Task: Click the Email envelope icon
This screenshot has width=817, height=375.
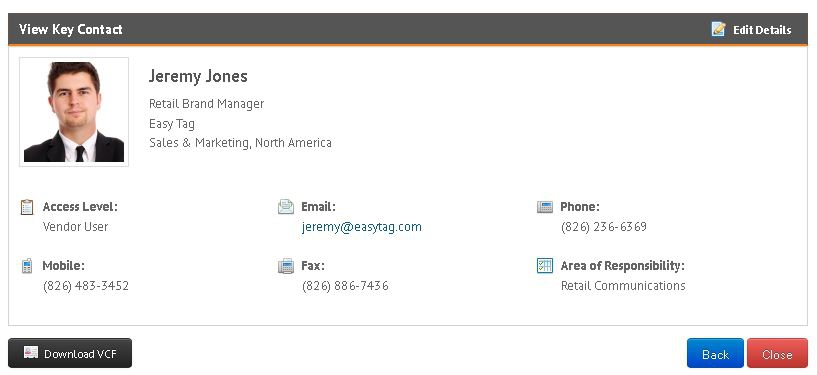Action: 286,207
